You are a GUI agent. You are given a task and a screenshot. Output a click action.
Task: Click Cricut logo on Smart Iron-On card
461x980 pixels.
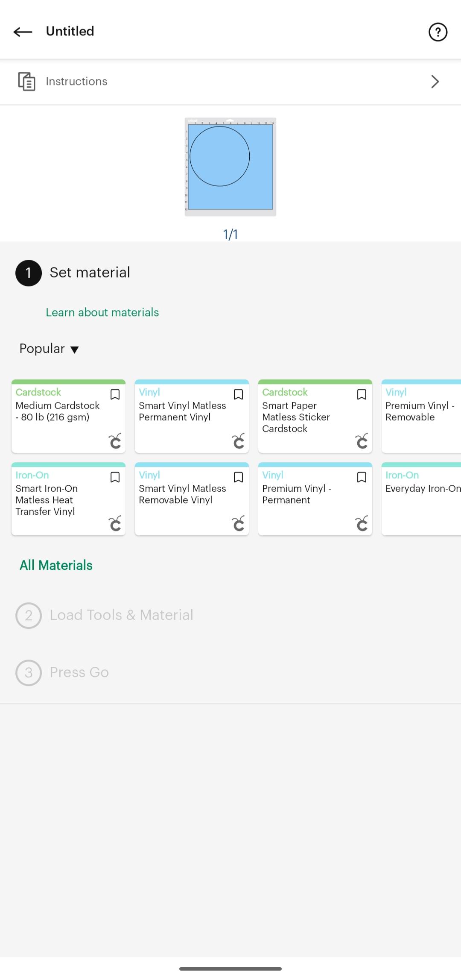(115, 523)
